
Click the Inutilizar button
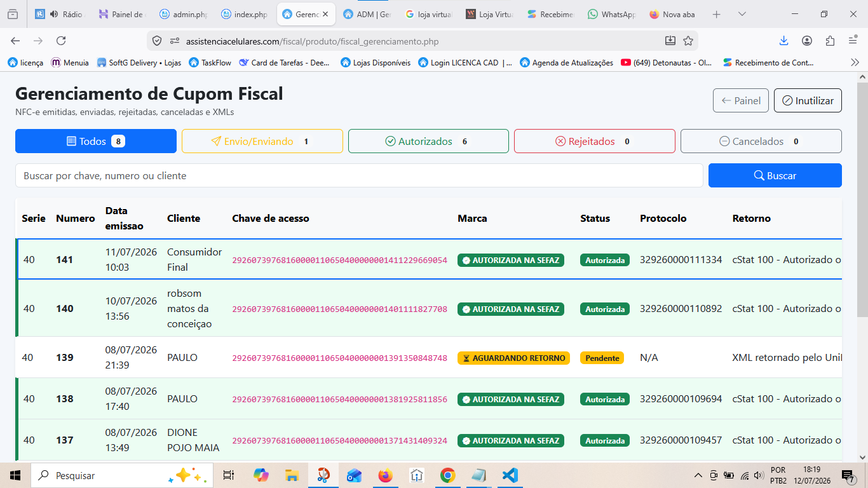[808, 100]
